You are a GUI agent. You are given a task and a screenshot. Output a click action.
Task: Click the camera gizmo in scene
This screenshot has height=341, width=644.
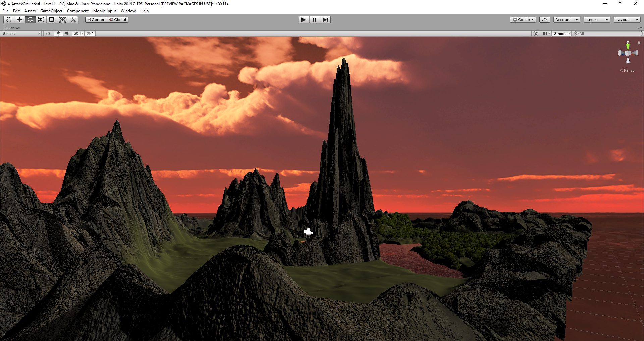tap(308, 232)
